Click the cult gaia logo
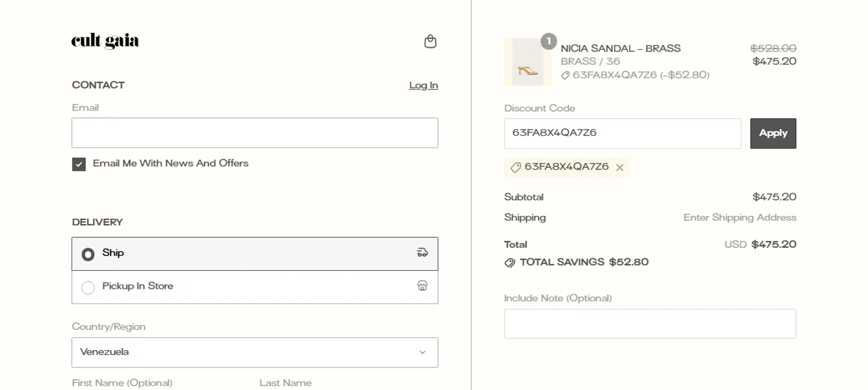Screen dimensions: 868x390 point(105,41)
